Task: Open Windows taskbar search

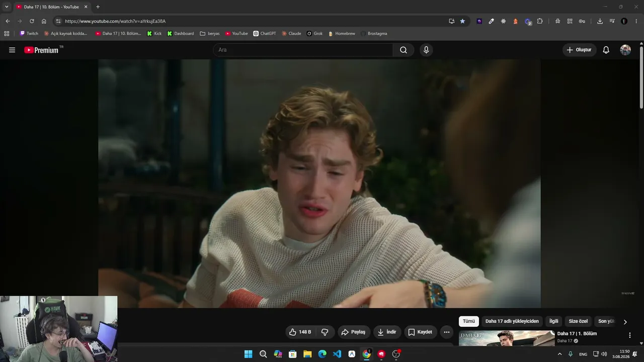Action: (x=263, y=354)
